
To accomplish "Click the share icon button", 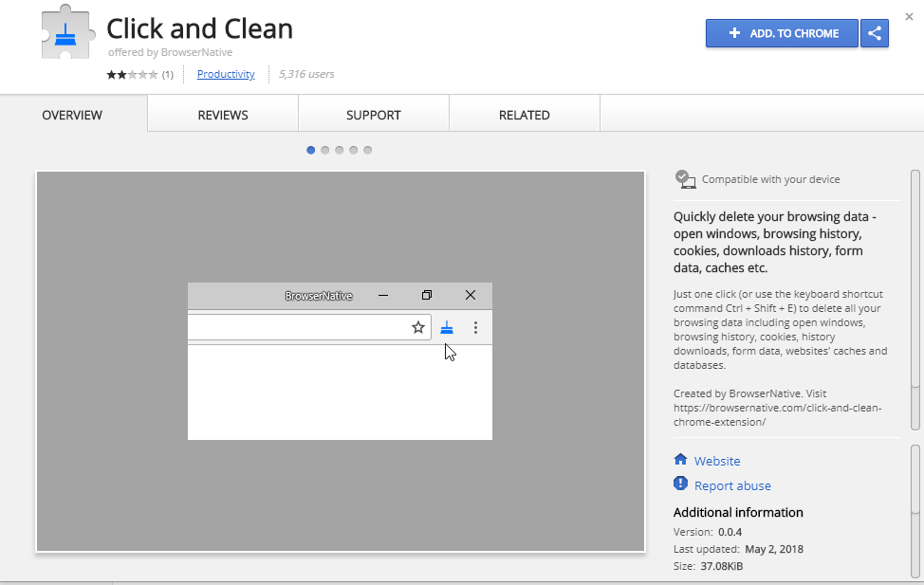I will click(x=874, y=33).
